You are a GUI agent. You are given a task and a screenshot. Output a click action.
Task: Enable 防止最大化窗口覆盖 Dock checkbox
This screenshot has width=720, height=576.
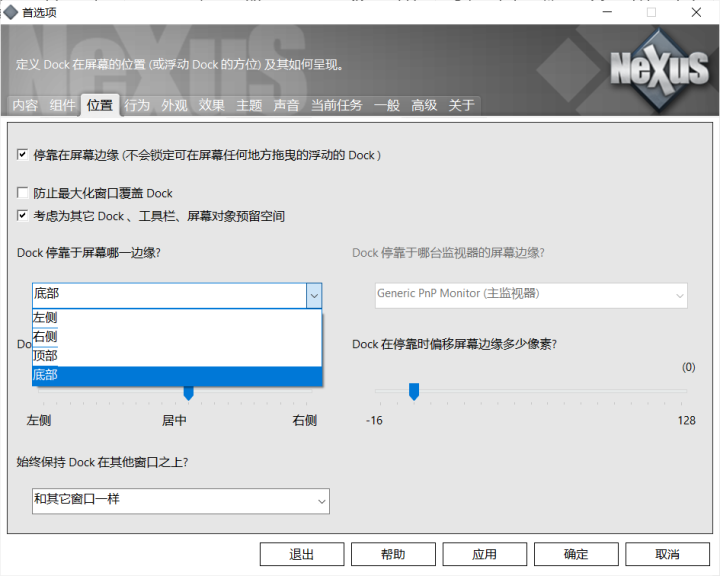point(22,192)
